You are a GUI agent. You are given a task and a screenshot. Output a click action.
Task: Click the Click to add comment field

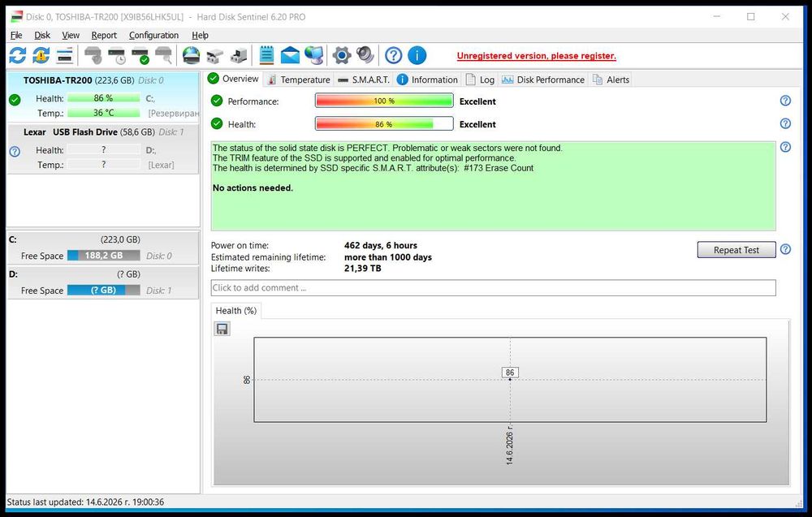493,288
